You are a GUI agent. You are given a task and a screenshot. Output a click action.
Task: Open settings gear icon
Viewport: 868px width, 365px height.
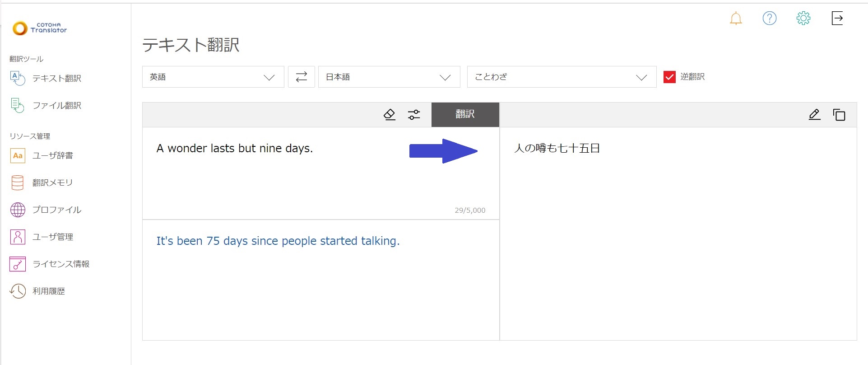803,19
